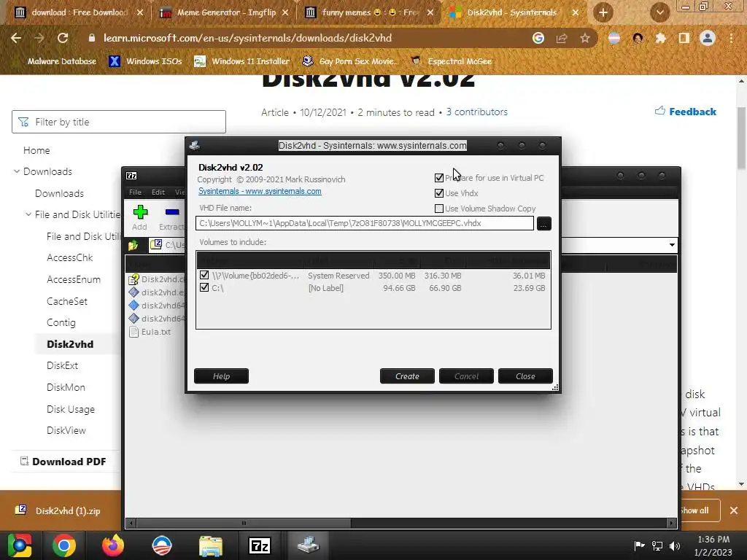Click the browse button beside VHD file name

(543, 223)
